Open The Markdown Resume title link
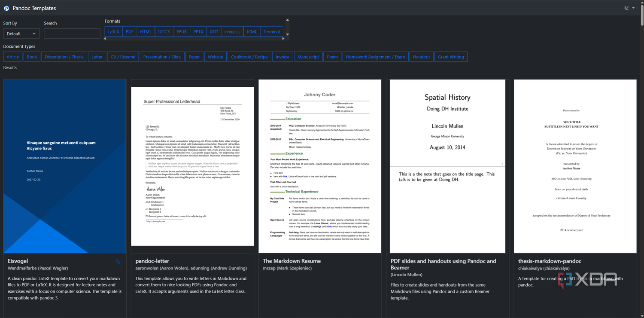 click(x=292, y=261)
